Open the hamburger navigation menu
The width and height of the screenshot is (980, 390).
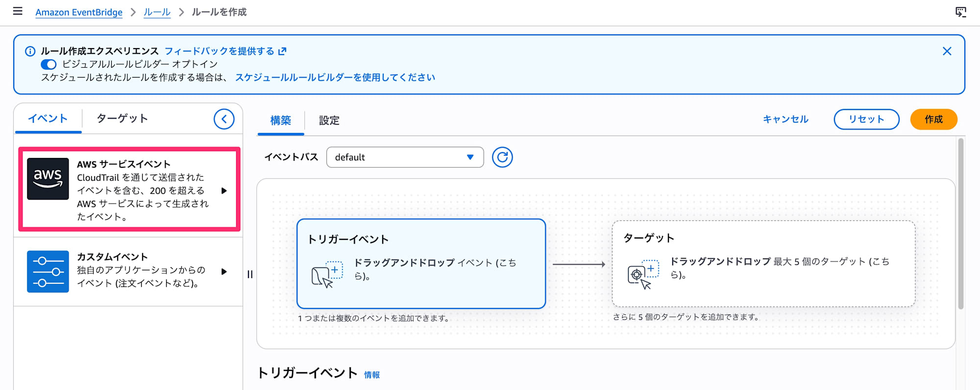click(18, 11)
